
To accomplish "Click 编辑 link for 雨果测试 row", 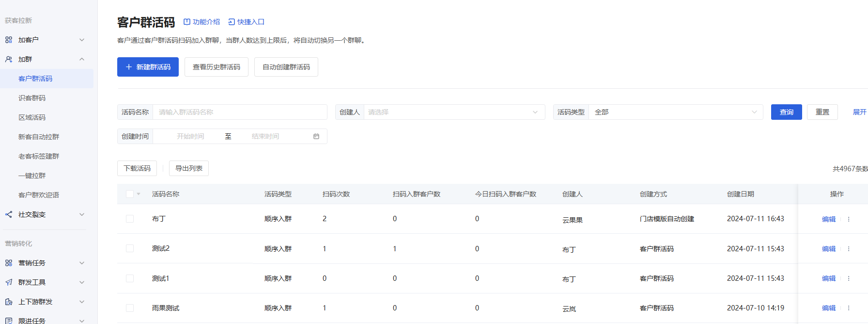I will coord(829,308).
